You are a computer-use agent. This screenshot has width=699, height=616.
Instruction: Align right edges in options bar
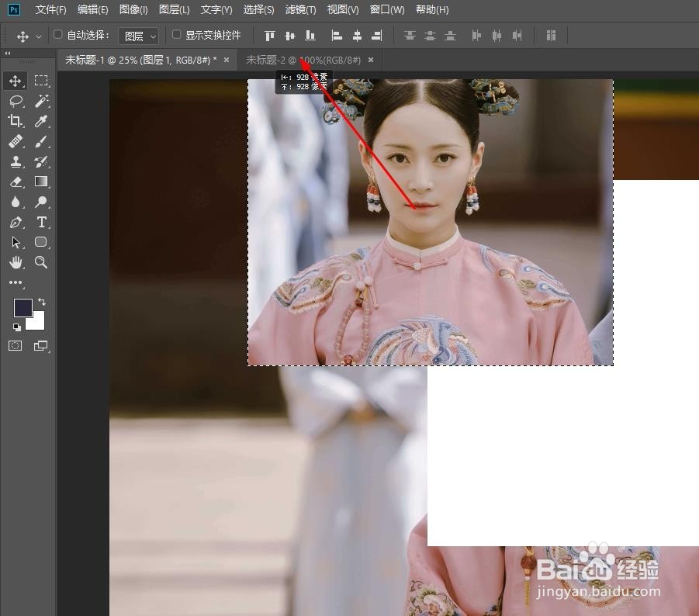[x=377, y=36]
